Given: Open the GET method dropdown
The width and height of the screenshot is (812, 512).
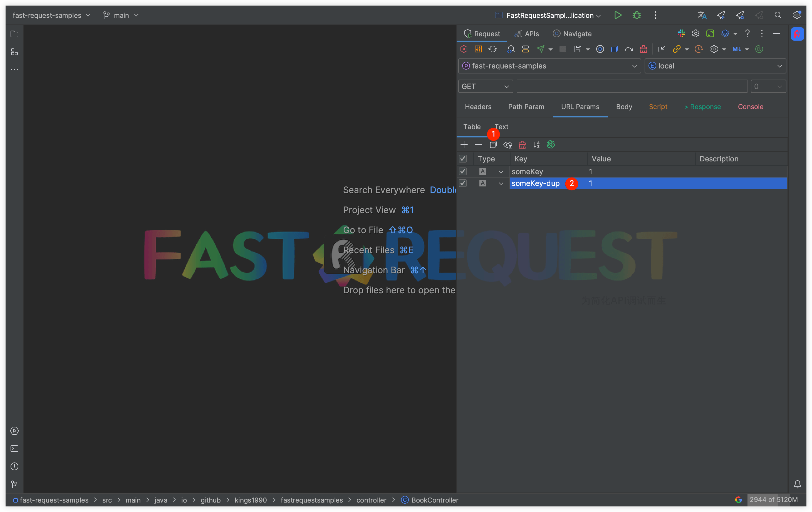Looking at the screenshot, I should click(x=485, y=87).
